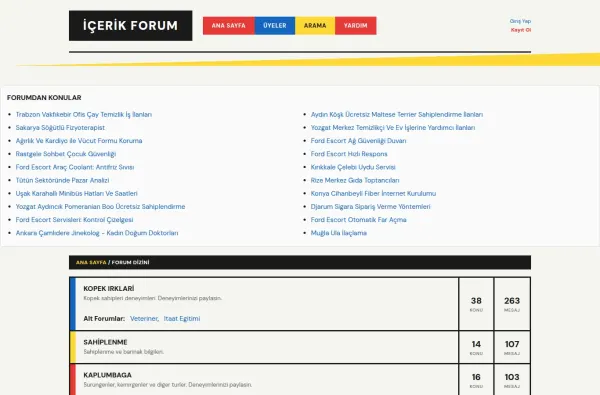Click FORUM DİZİNİ breadcrumb text
The height and width of the screenshot is (395, 600).
click(x=130, y=263)
